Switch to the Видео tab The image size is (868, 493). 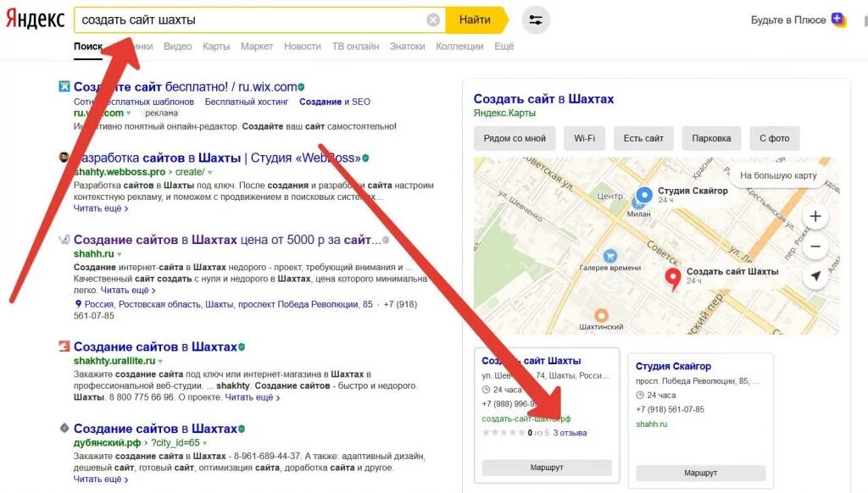tap(178, 47)
